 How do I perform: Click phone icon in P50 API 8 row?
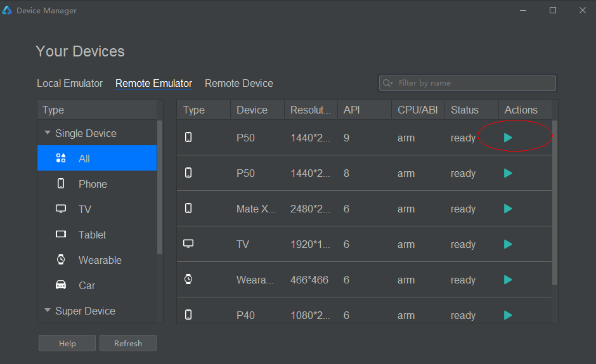[x=188, y=172]
